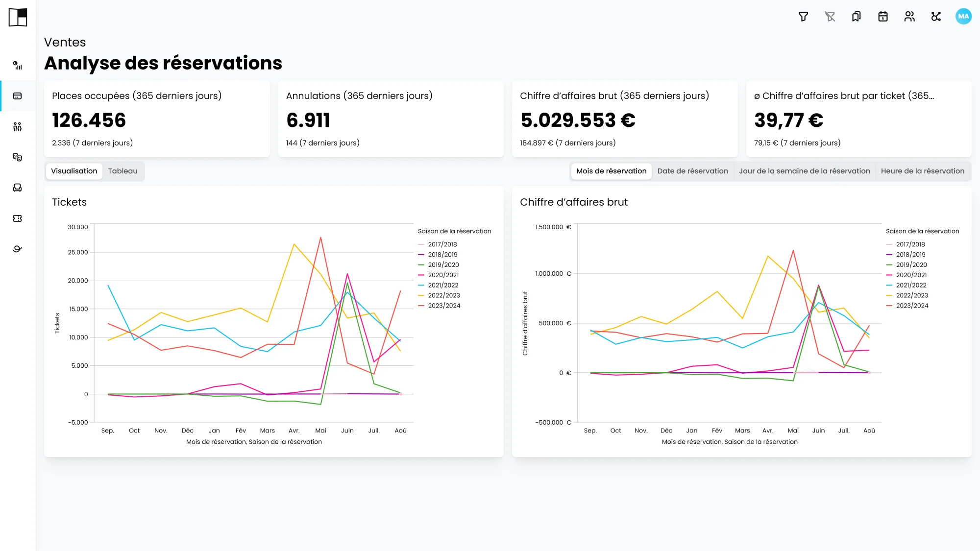The height and width of the screenshot is (551, 980).
Task: Select Jour de la semaine de la réservation
Action: [804, 171]
